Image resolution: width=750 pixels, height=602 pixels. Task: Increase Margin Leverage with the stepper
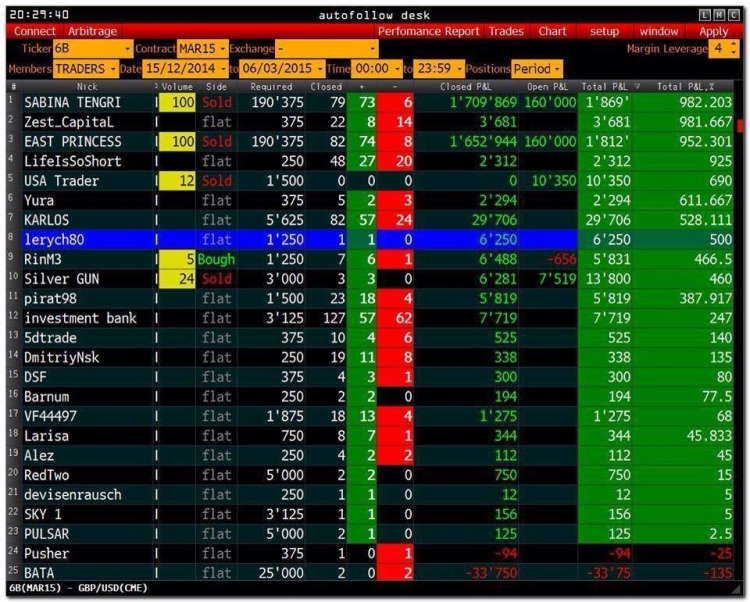734,44
